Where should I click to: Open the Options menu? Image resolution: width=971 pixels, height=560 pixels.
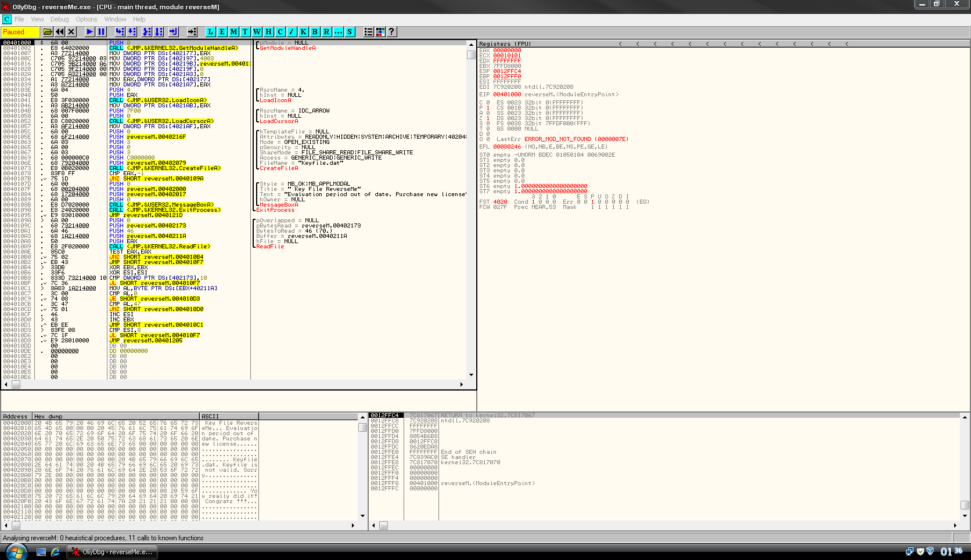coord(86,19)
